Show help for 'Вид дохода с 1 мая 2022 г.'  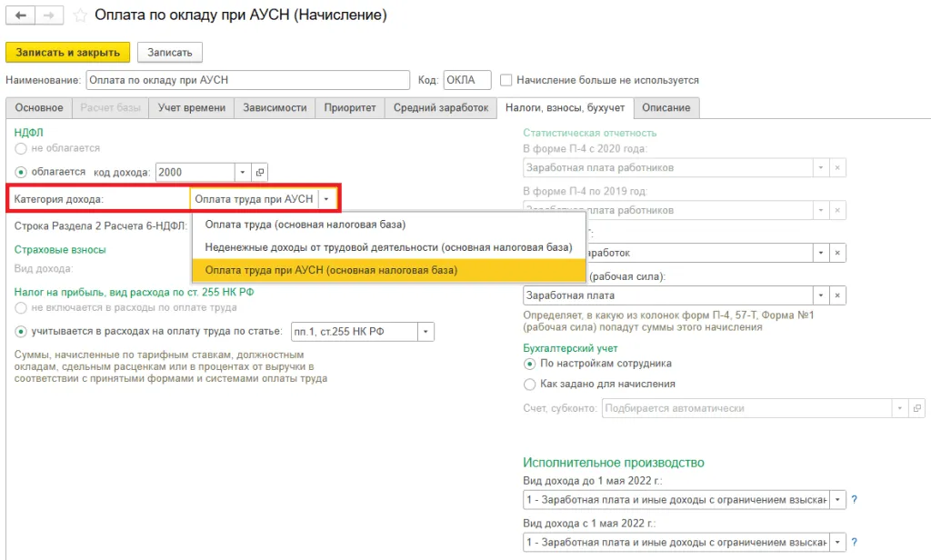(854, 542)
